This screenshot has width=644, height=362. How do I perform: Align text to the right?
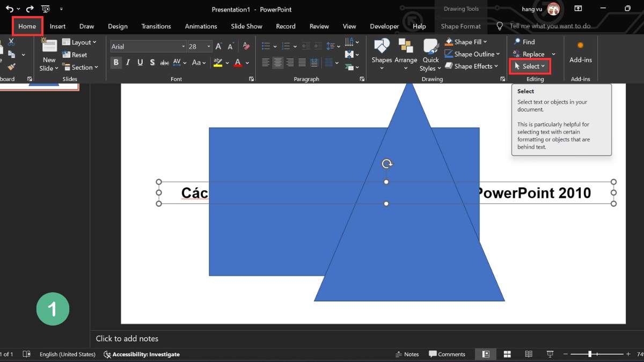(290, 63)
